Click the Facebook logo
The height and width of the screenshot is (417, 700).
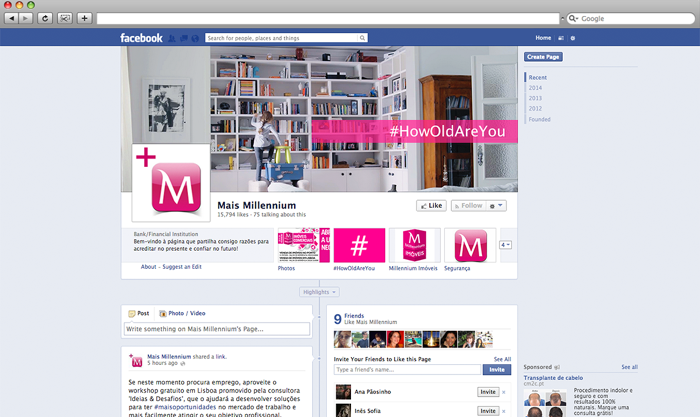tap(141, 38)
